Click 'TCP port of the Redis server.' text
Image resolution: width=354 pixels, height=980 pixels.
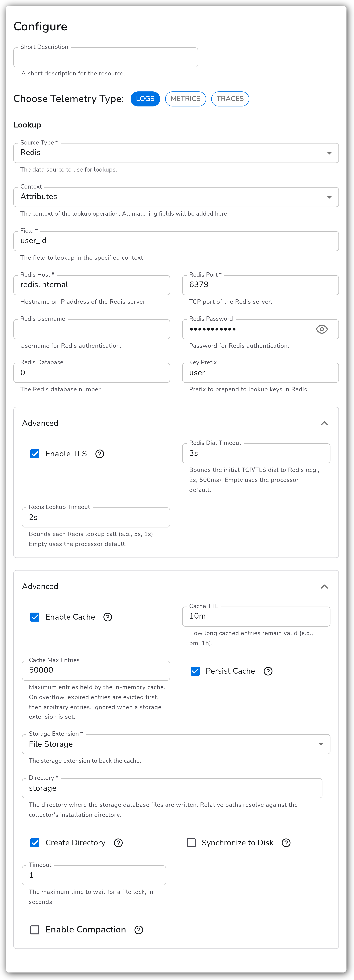point(231,302)
